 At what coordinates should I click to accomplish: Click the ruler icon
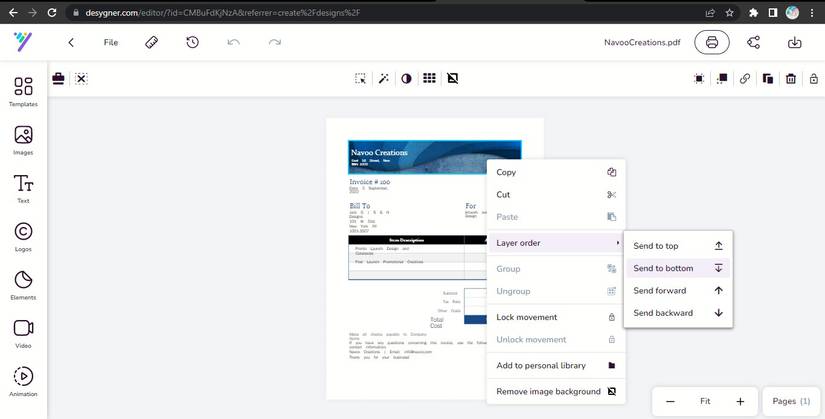pyautogui.click(x=152, y=43)
